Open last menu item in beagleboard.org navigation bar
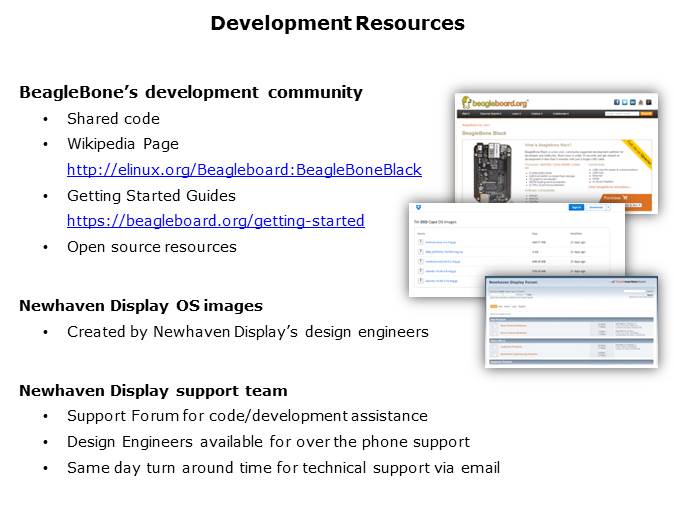Image resolution: width=674 pixels, height=506 pixels. coord(562,115)
